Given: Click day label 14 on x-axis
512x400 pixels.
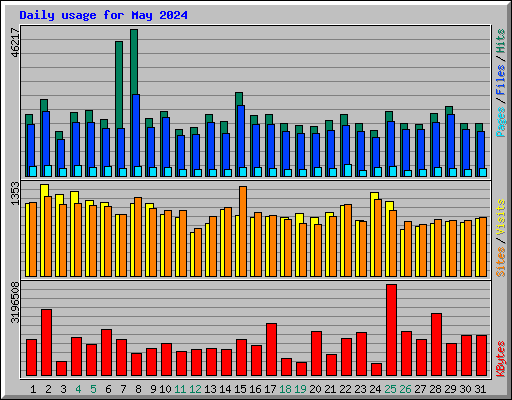Looking at the screenshot, I should point(225,389).
